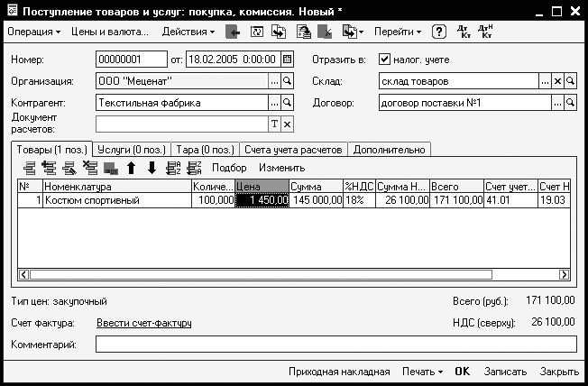Open warehouse record with magnifier icon
Viewport: 588px width, 386px height.
(x=570, y=81)
